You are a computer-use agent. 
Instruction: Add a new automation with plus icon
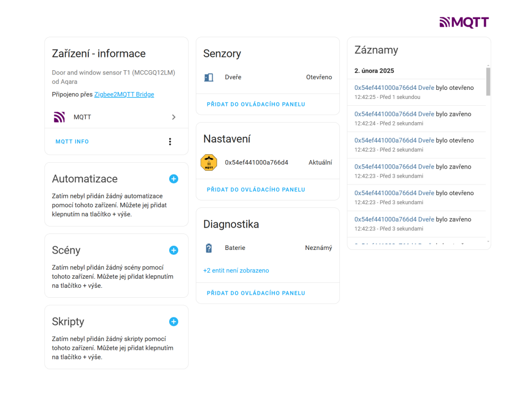tap(173, 179)
